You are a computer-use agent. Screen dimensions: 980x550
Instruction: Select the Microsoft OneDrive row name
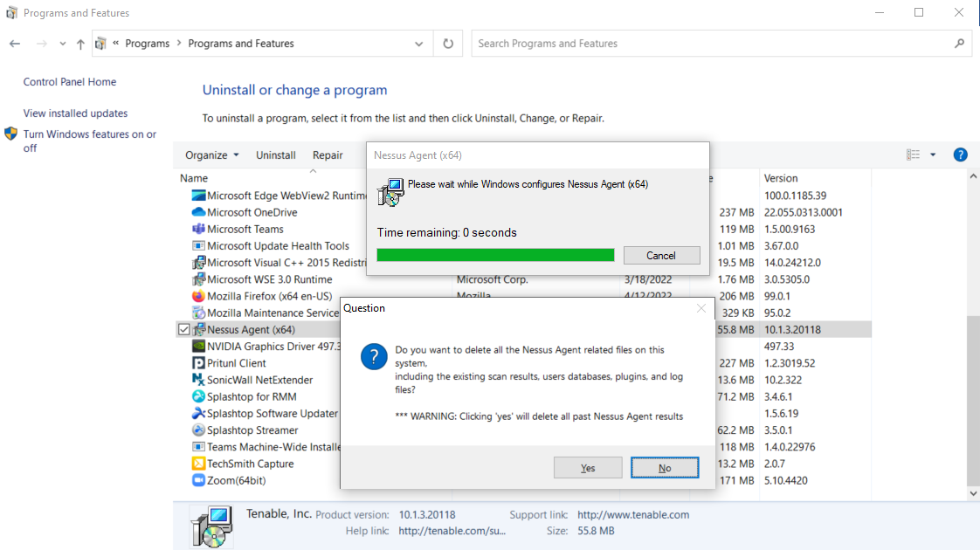click(252, 212)
